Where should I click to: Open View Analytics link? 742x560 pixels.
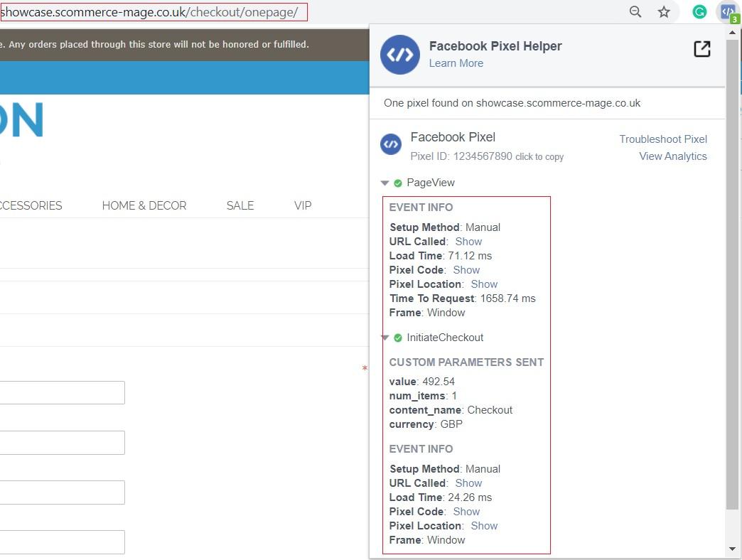click(x=672, y=156)
